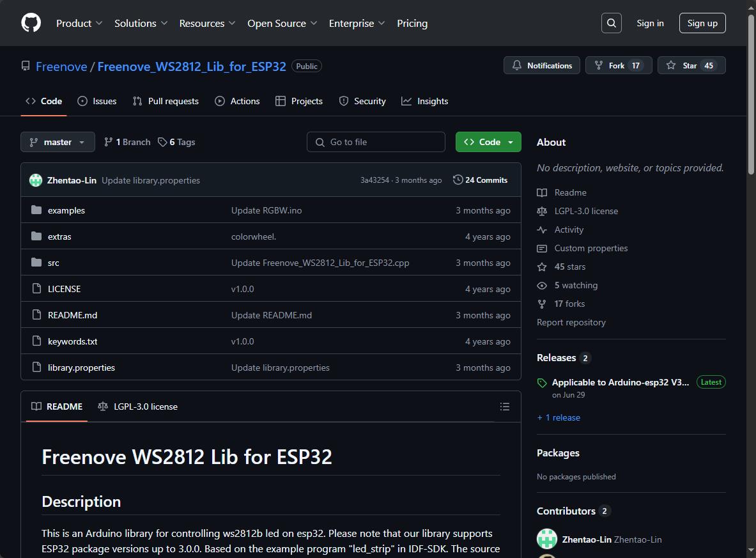Click the Sign up button
This screenshot has height=558, width=756.
(x=702, y=23)
